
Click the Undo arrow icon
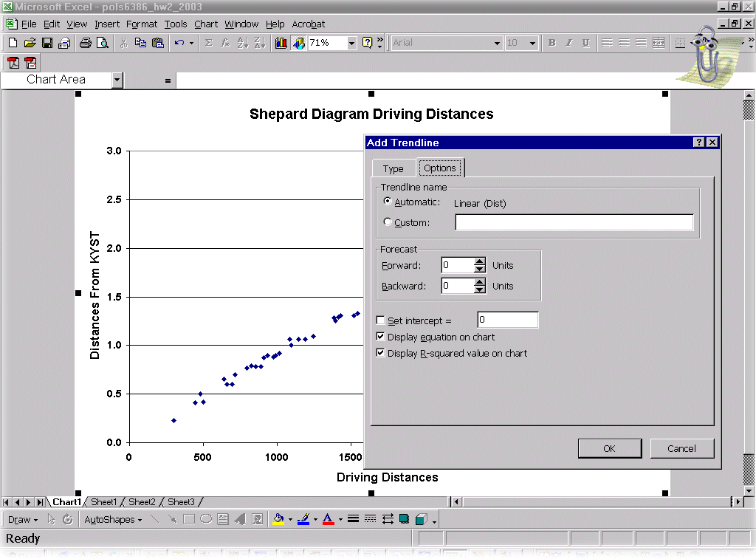click(179, 43)
